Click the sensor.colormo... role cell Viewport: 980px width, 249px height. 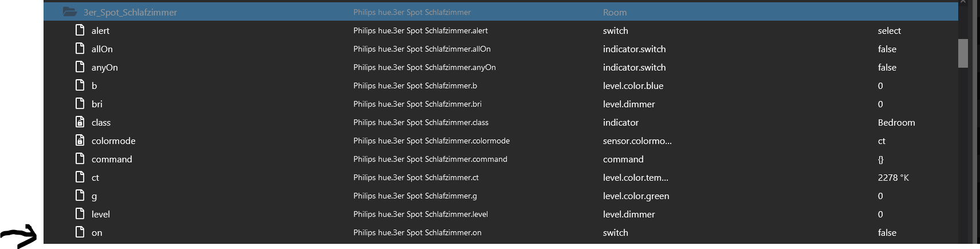pyautogui.click(x=637, y=141)
